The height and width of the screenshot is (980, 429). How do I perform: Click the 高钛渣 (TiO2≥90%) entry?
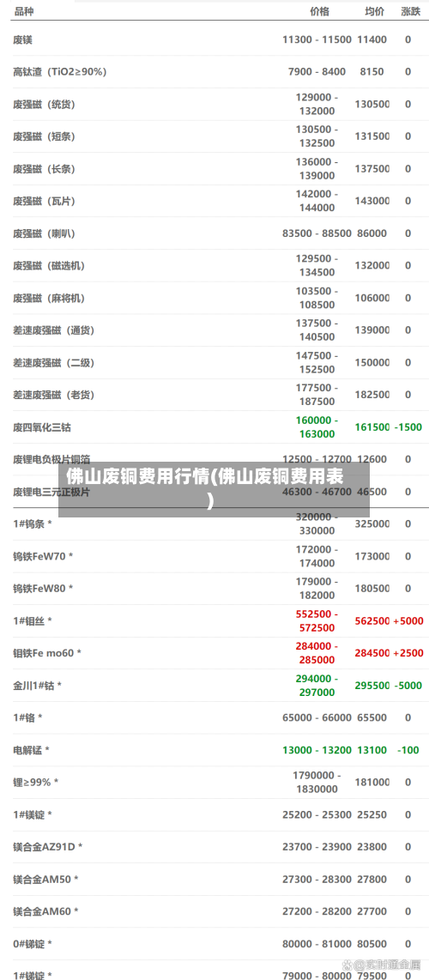pos(60,72)
